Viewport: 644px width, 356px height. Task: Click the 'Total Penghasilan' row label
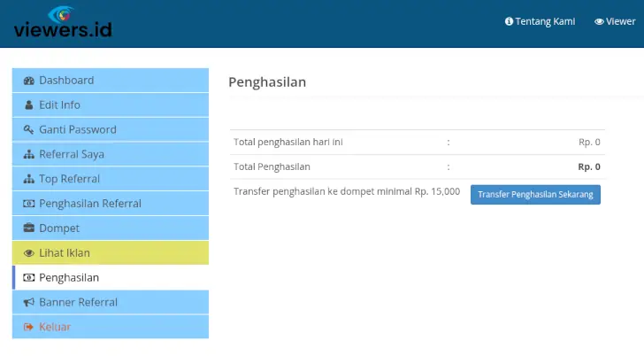272,166
